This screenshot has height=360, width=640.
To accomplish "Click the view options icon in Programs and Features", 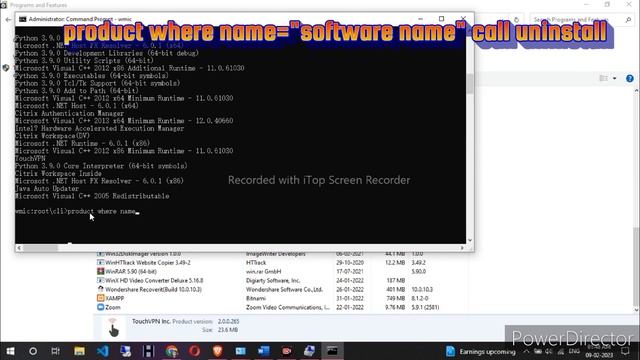I will tap(604, 78).
